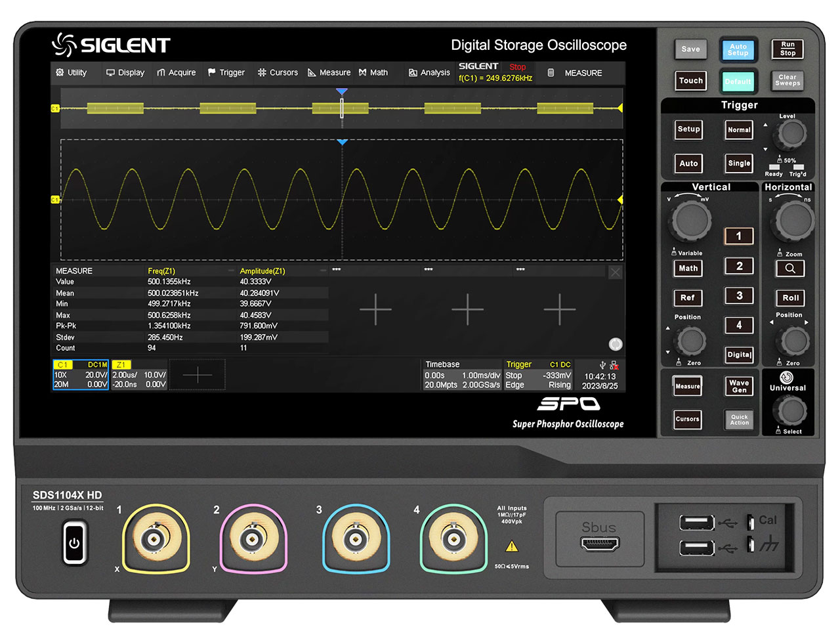Image resolution: width=840 pixels, height=631 pixels.
Task: Toggle the Touch button on
Action: point(690,80)
